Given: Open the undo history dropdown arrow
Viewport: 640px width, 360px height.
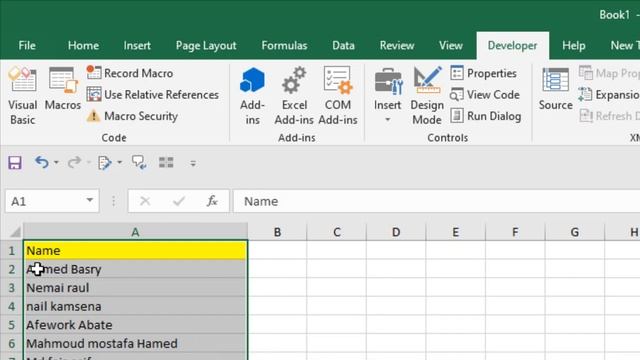Looking at the screenshot, I should (x=56, y=162).
